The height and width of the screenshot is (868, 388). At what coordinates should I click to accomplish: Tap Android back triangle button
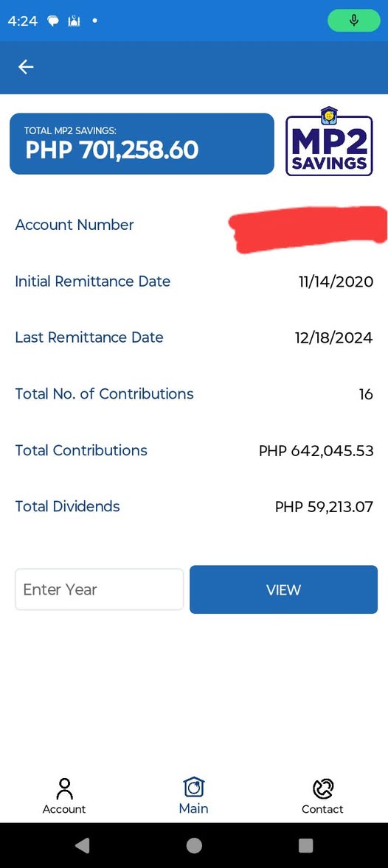[82, 844]
